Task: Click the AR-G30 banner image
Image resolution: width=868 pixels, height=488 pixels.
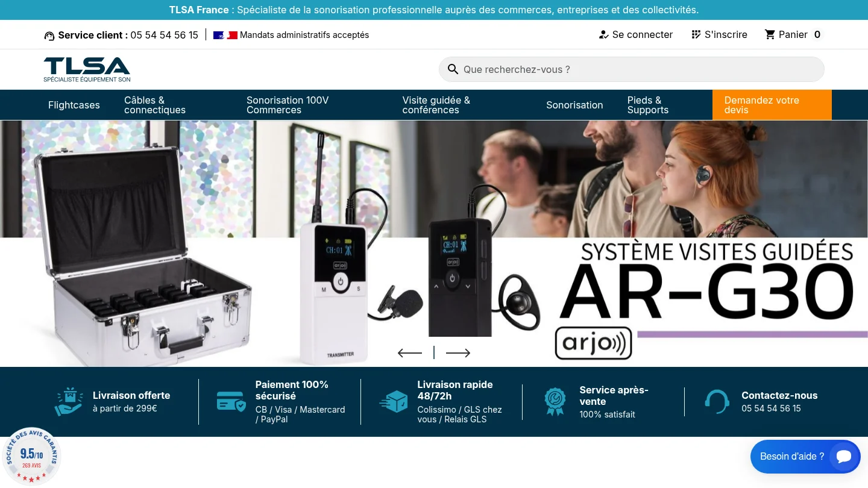Action: [x=434, y=243]
